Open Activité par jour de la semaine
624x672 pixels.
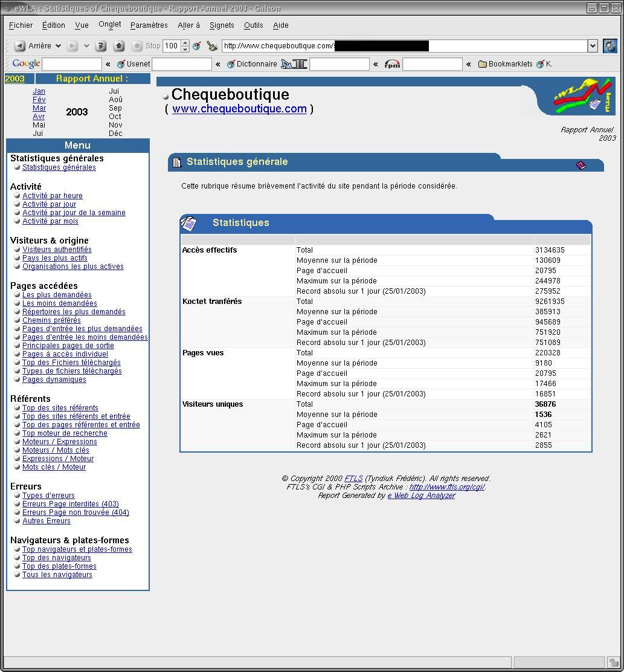(x=74, y=213)
